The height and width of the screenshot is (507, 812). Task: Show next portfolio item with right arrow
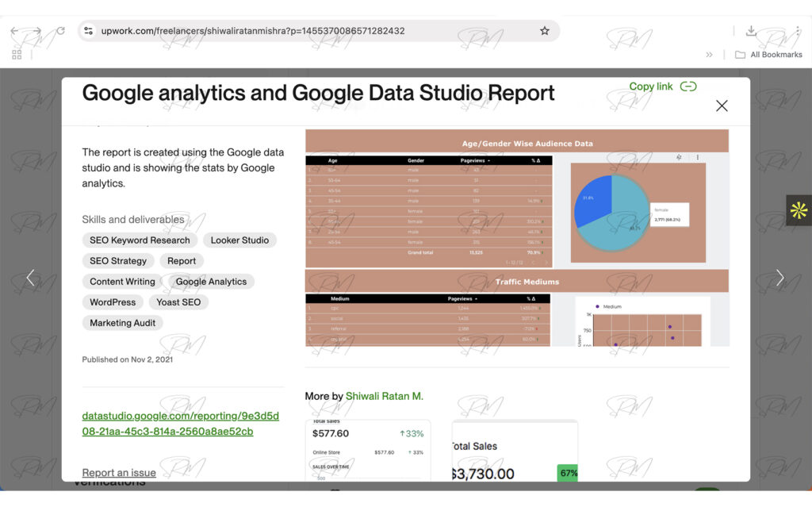tap(779, 278)
